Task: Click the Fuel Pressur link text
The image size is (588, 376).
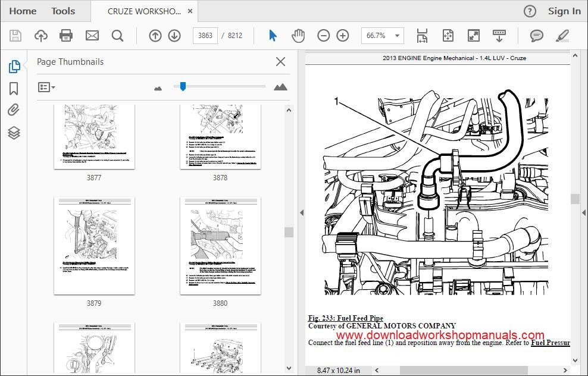Action: 551,343
